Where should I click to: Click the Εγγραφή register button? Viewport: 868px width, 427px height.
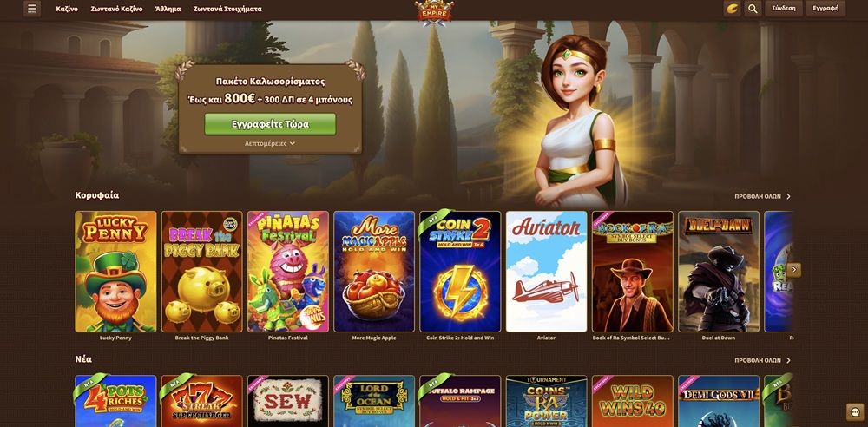pos(825,9)
